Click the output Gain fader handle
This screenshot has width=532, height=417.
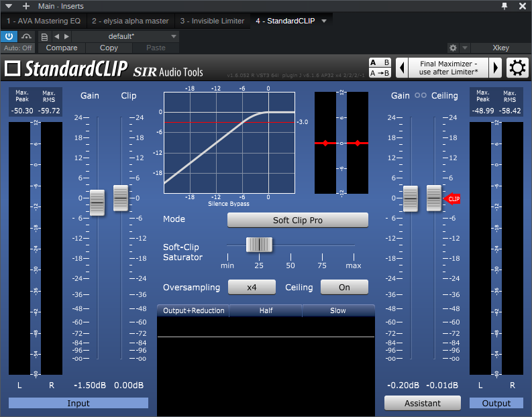411,198
